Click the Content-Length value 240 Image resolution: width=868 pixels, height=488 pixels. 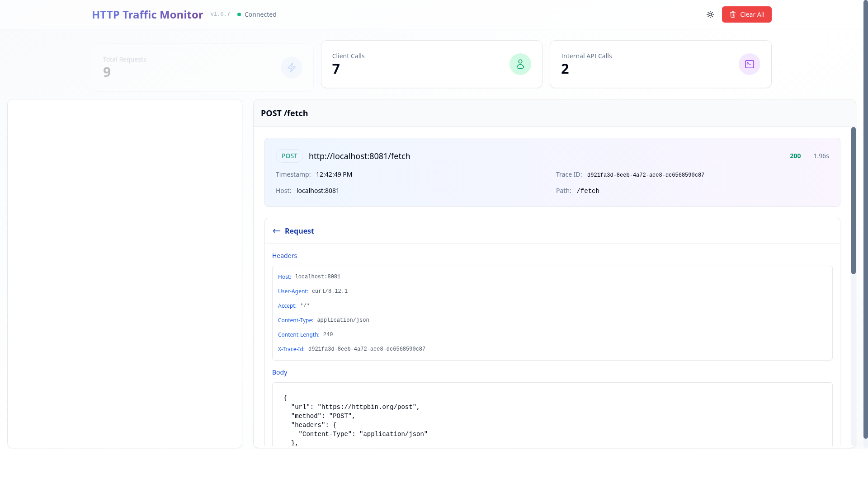[x=328, y=334]
